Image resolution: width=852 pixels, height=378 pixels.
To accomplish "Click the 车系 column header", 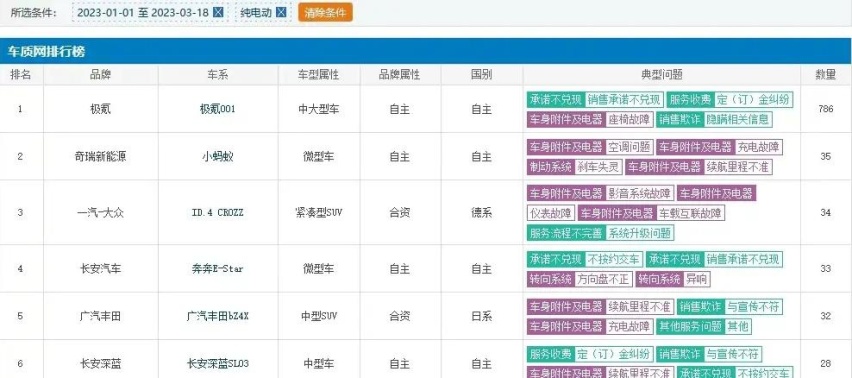I will (218, 75).
